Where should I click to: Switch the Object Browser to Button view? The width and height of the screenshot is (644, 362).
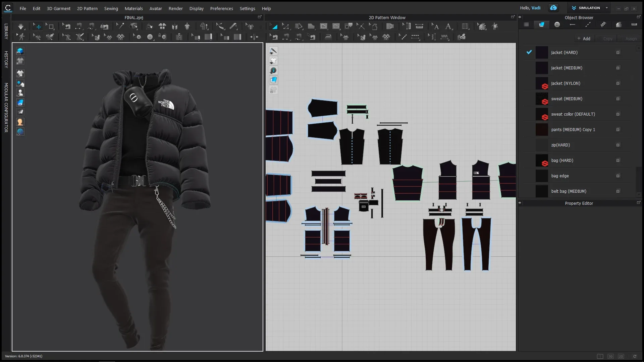pyautogui.click(x=557, y=24)
